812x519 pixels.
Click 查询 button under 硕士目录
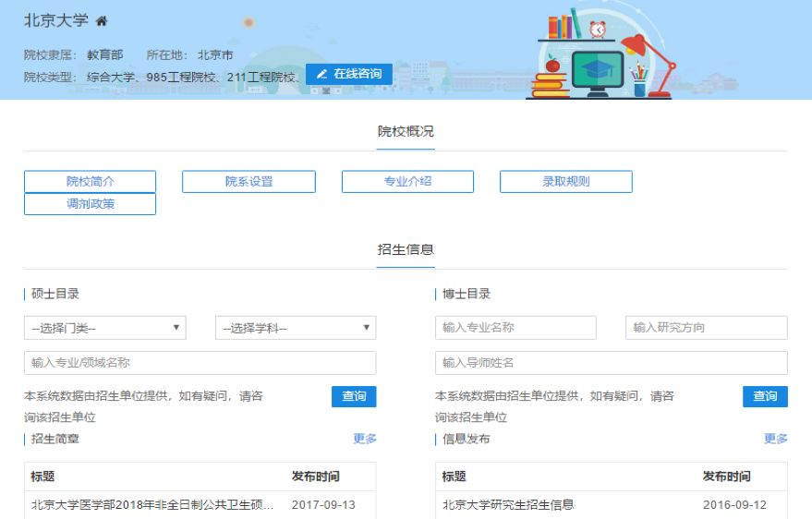[x=354, y=396]
